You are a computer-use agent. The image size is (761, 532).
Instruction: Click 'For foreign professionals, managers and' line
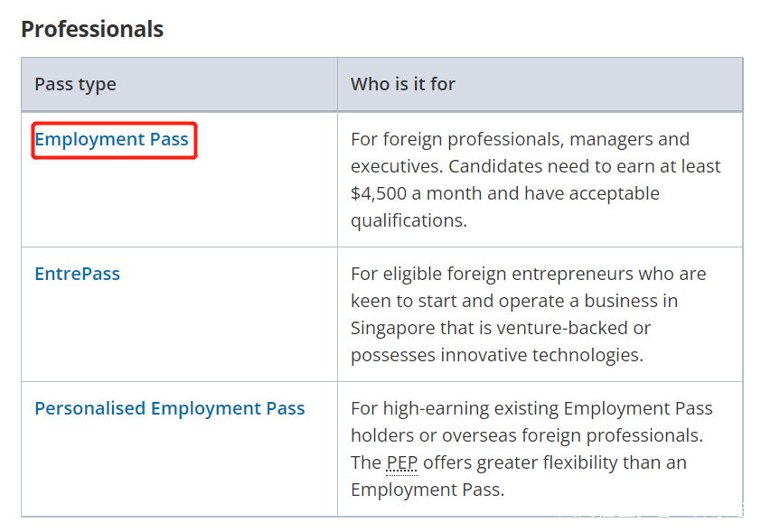[x=520, y=139]
